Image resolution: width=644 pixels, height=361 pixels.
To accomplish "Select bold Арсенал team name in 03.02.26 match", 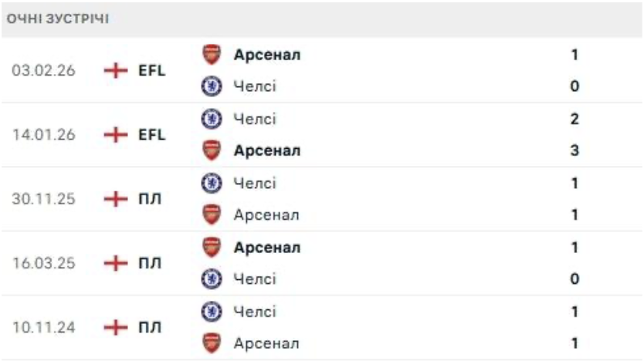I will [x=267, y=55].
